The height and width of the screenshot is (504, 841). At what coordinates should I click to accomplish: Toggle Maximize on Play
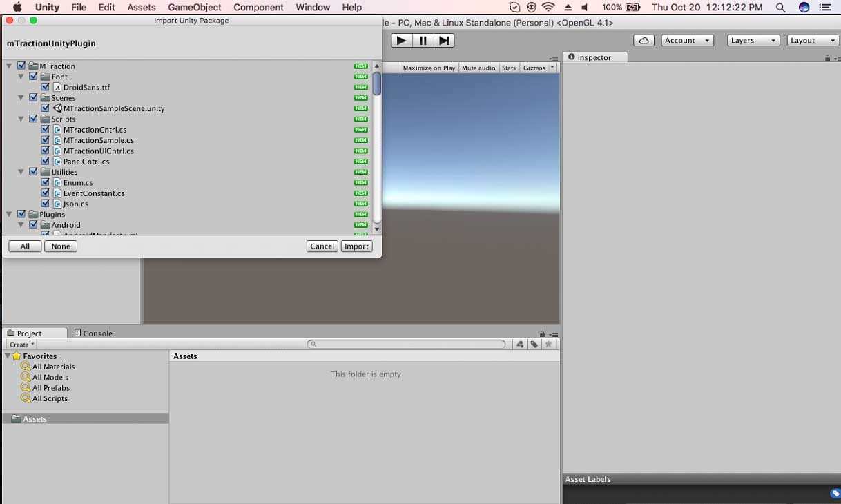pos(429,68)
